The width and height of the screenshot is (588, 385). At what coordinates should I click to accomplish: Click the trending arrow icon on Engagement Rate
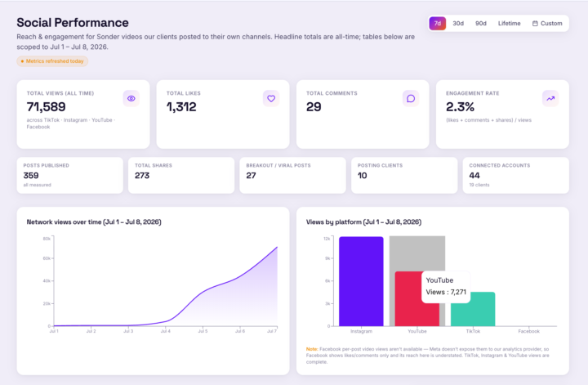(550, 99)
